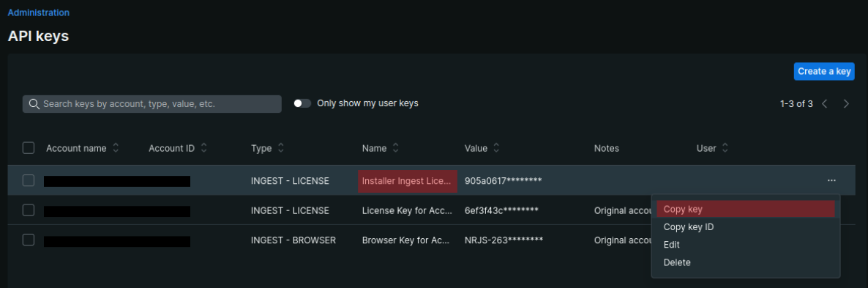Click the search magnifier icon
The image size is (868, 288).
(x=34, y=103)
